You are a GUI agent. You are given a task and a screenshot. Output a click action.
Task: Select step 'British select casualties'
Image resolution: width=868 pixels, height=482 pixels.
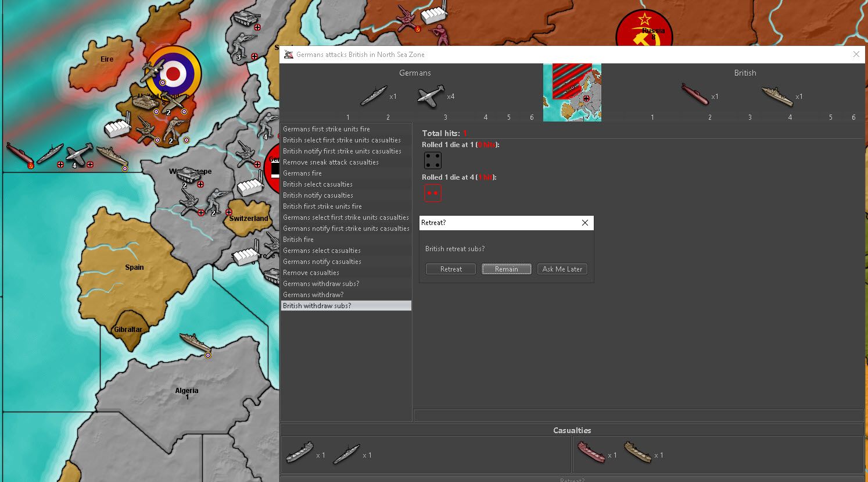point(346,184)
